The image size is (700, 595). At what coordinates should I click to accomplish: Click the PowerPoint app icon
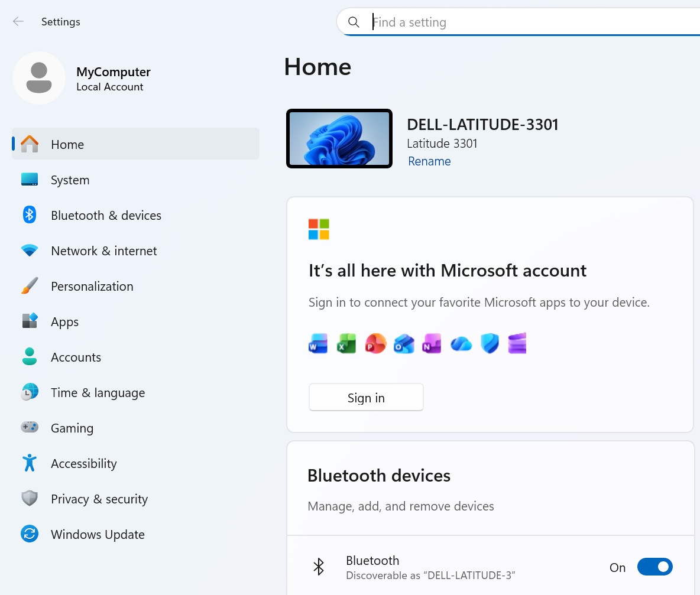point(375,344)
